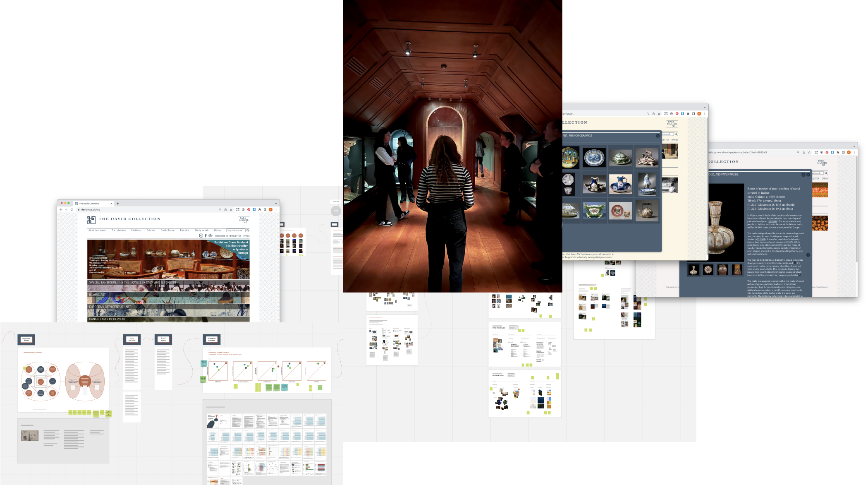868x485 pixels.
Task: Click the Park Museerne logo on the homepage
Action: (244, 220)
